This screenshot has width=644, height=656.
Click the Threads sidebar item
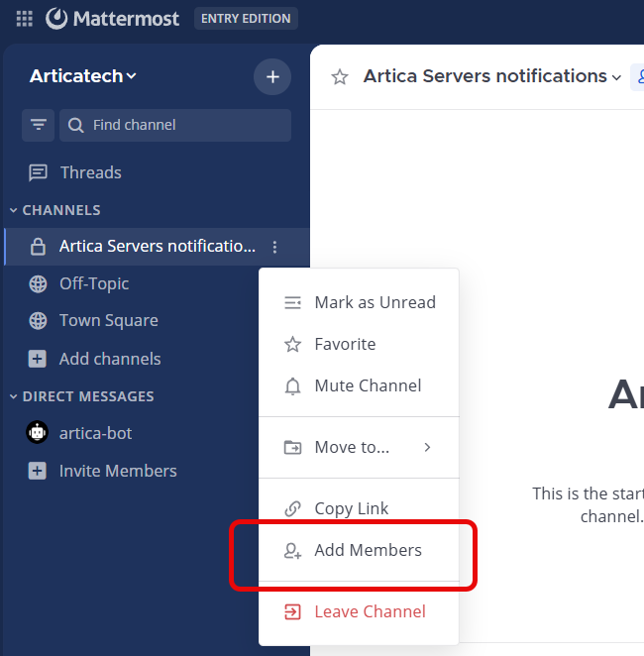pos(90,172)
